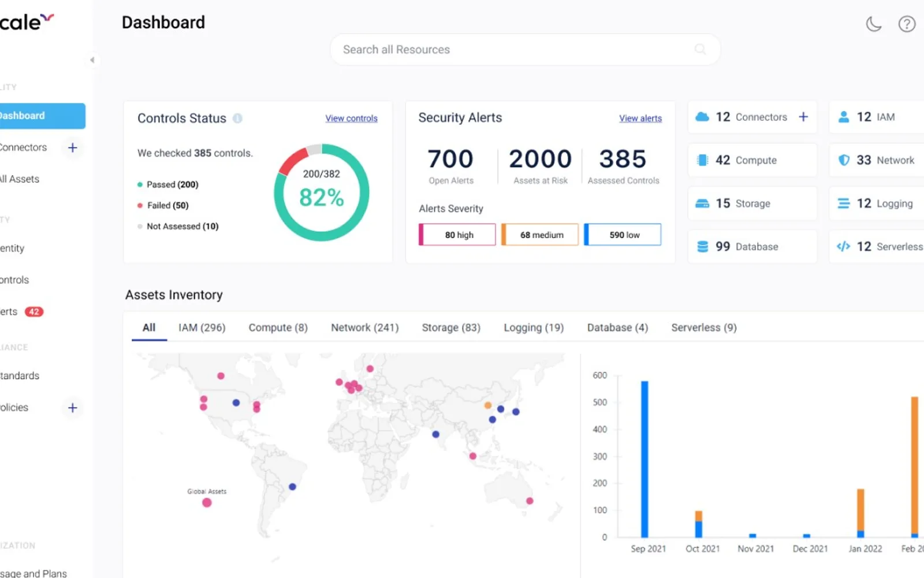Click the Database stack icon
The image size is (924, 578).
click(702, 247)
